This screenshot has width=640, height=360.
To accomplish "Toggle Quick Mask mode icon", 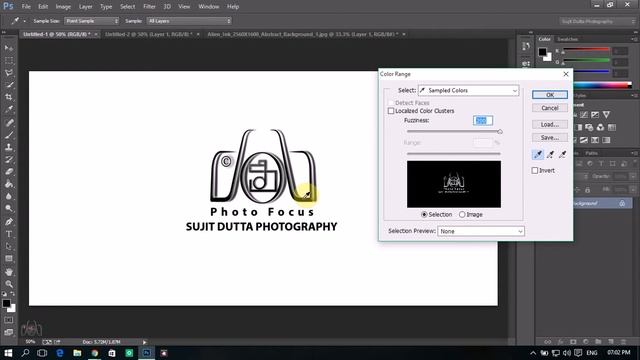I will (9, 320).
